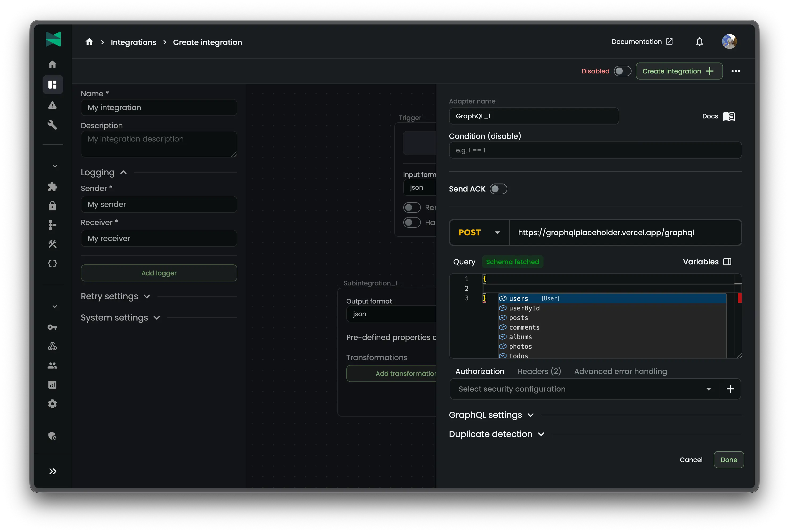Open the shield lock icon in sidebar

[x=52, y=436]
